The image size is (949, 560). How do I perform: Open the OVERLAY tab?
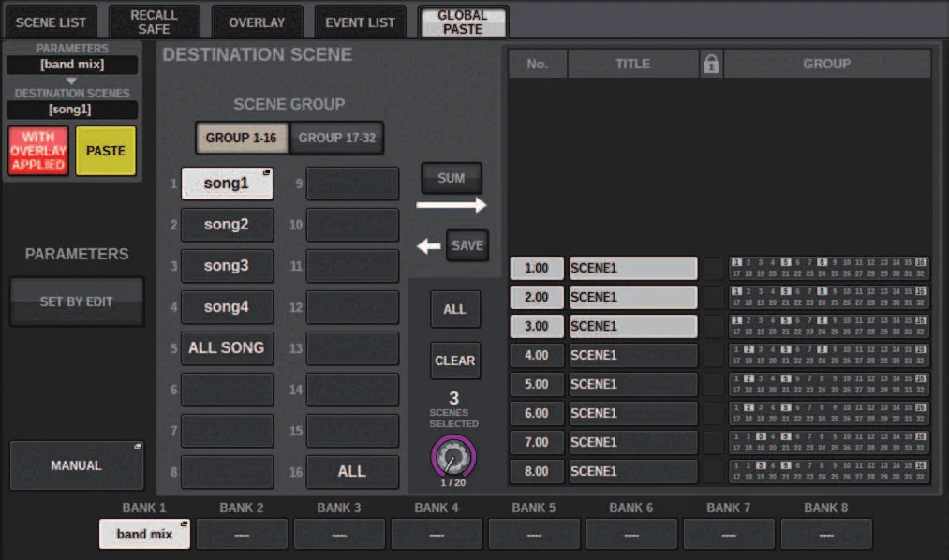point(257,22)
